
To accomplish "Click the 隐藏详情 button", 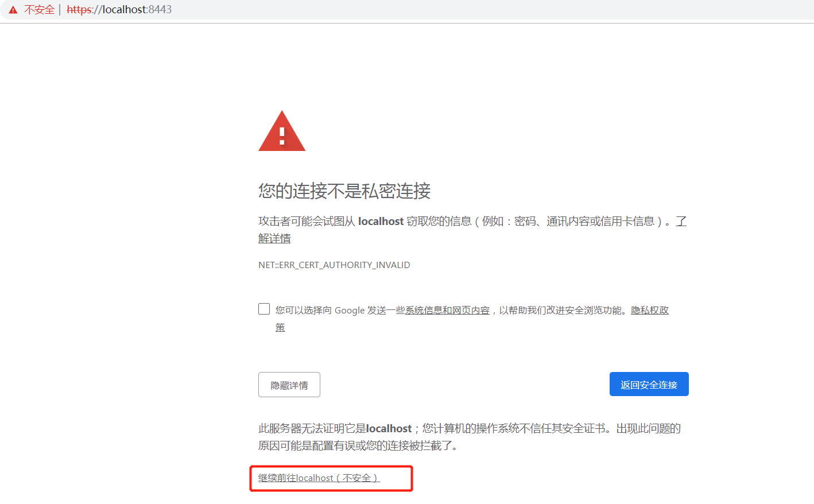I will tap(289, 384).
